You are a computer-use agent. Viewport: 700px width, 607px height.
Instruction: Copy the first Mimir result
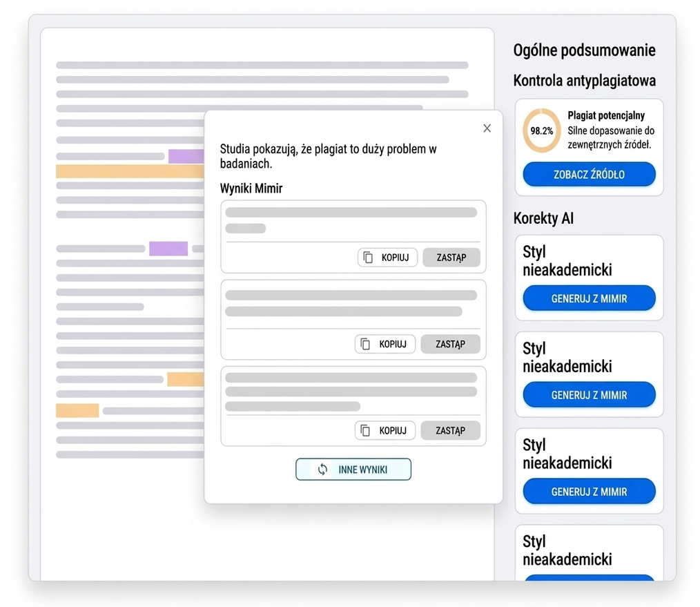point(387,258)
